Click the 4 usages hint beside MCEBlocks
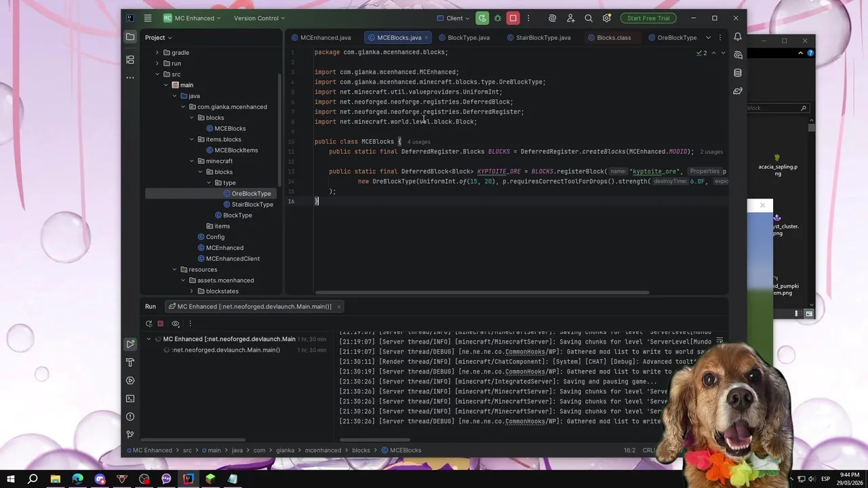The height and width of the screenshot is (488, 868). pyautogui.click(x=418, y=142)
